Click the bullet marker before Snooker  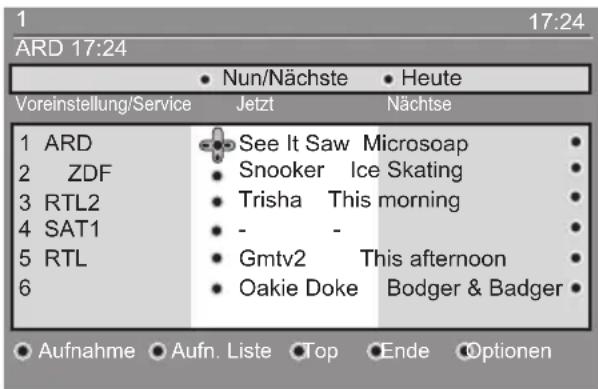(x=217, y=175)
